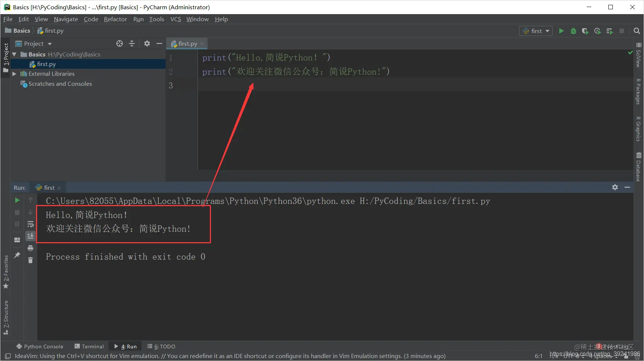Expand the External Libraries node
Viewport: 644px width, 361px height.
[14, 74]
